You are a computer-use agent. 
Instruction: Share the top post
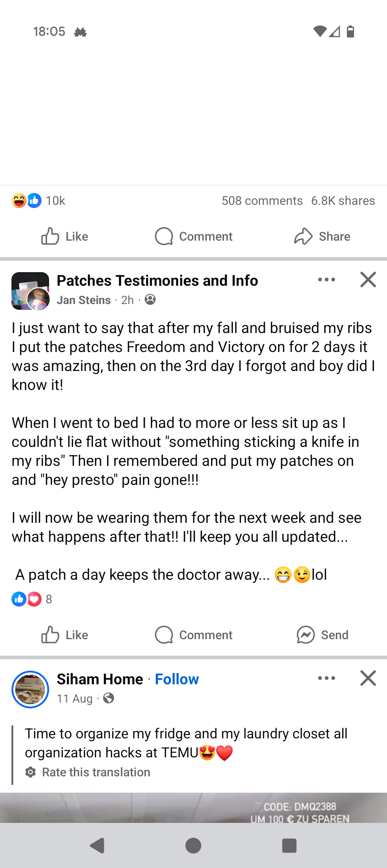click(x=322, y=236)
